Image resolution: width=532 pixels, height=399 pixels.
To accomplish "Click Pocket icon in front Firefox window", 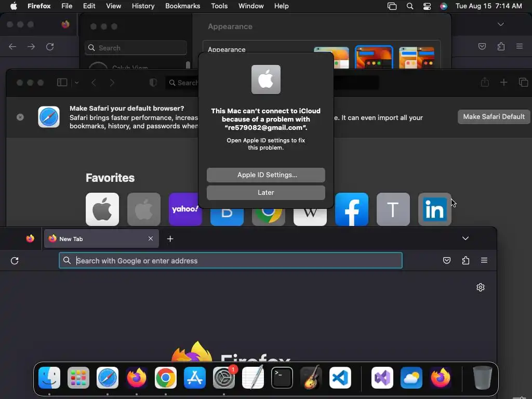I will click(447, 260).
